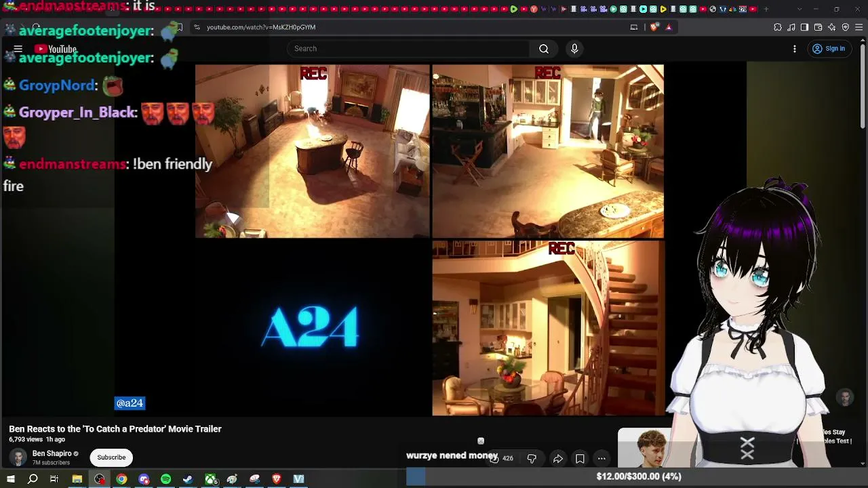Open Spotify from the taskbar
The height and width of the screenshot is (488, 868).
tap(166, 479)
